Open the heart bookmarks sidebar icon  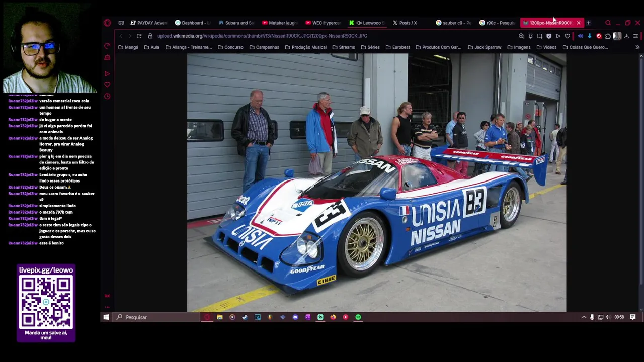click(x=107, y=85)
